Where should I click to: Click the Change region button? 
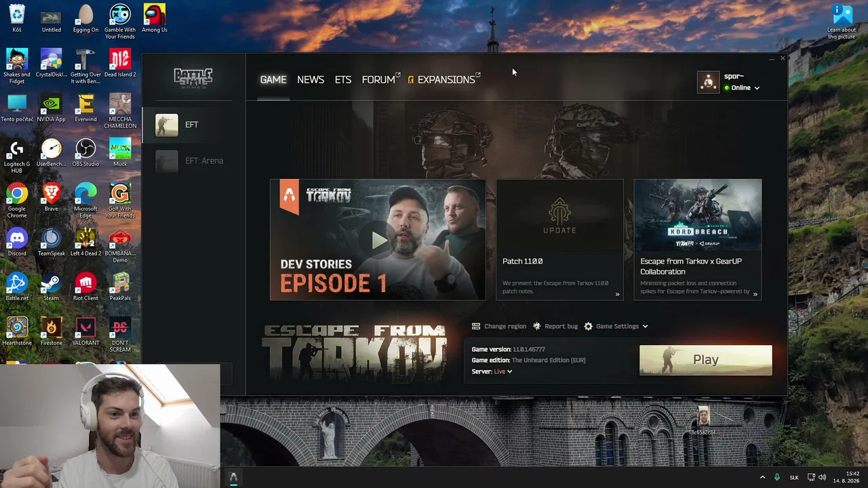pos(499,326)
